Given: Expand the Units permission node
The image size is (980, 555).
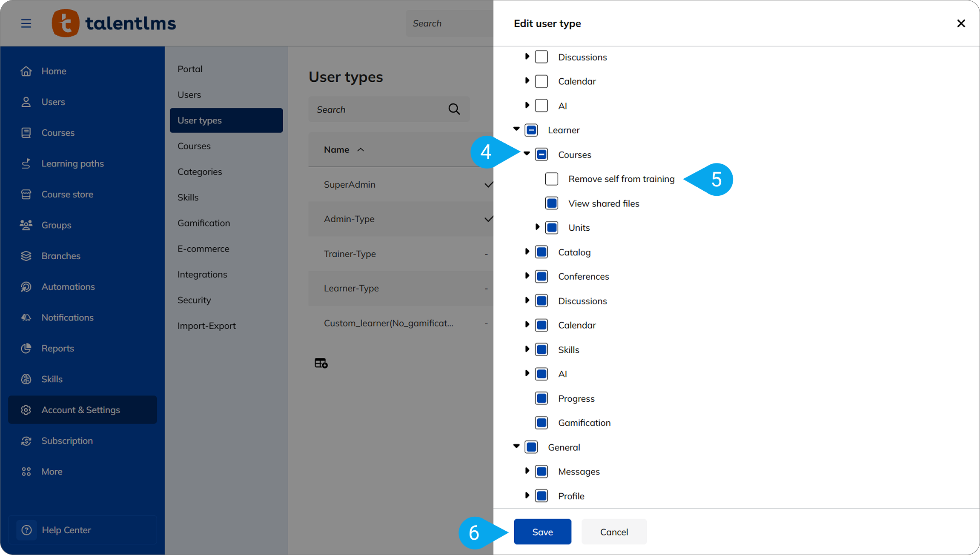Looking at the screenshot, I should click(x=537, y=227).
